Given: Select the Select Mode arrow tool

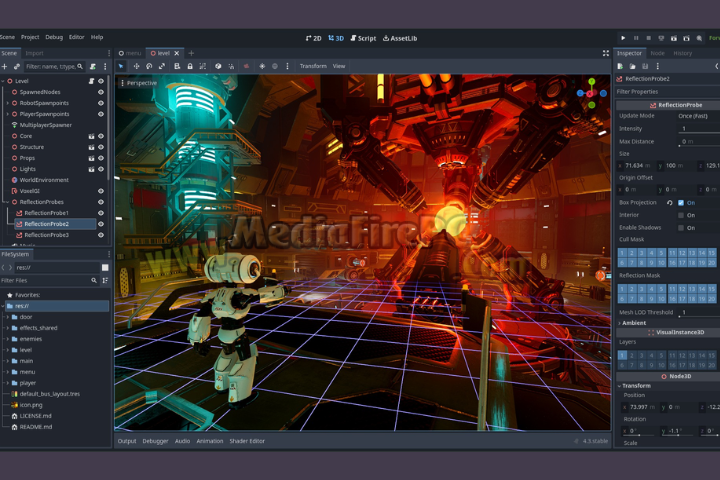Looking at the screenshot, I should point(121,66).
